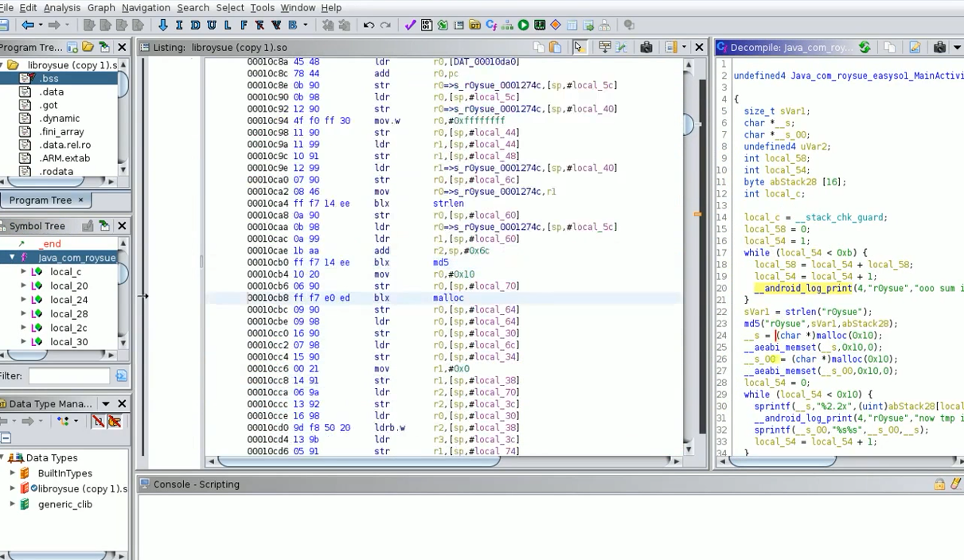This screenshot has width=964, height=560.
Task: Click the navigate back arrow
Action: coord(28,25)
